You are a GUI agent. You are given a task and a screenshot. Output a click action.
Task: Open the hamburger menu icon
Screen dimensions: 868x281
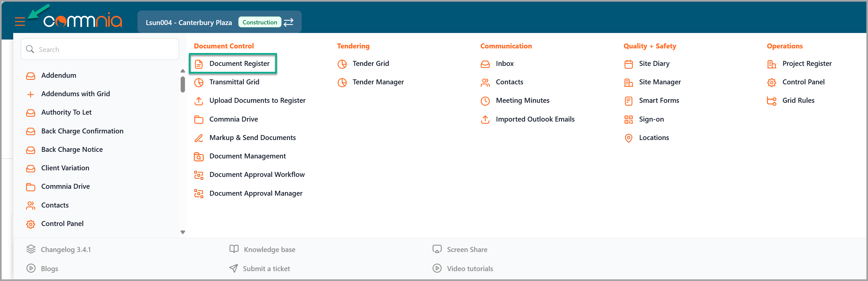(x=20, y=22)
